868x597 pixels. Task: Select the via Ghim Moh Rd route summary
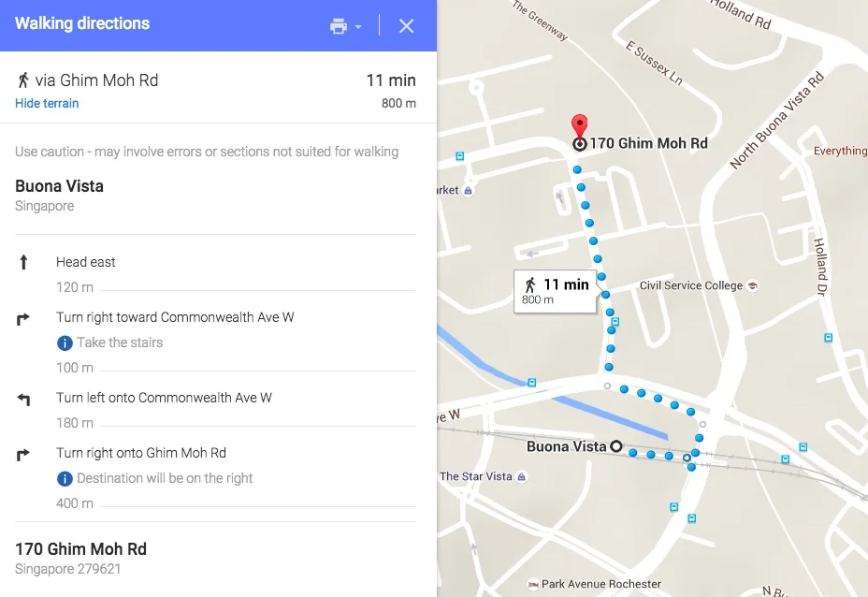215,88
